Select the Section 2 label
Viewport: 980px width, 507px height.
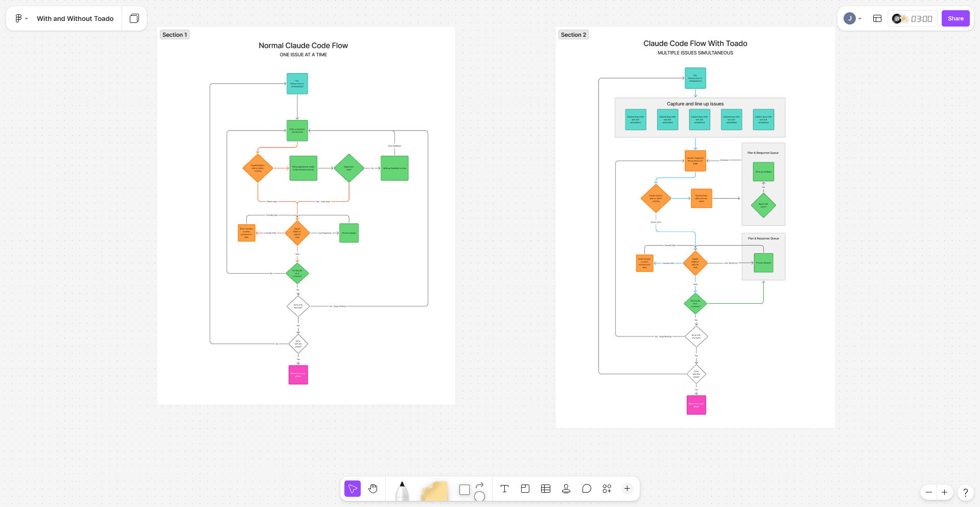tap(573, 35)
